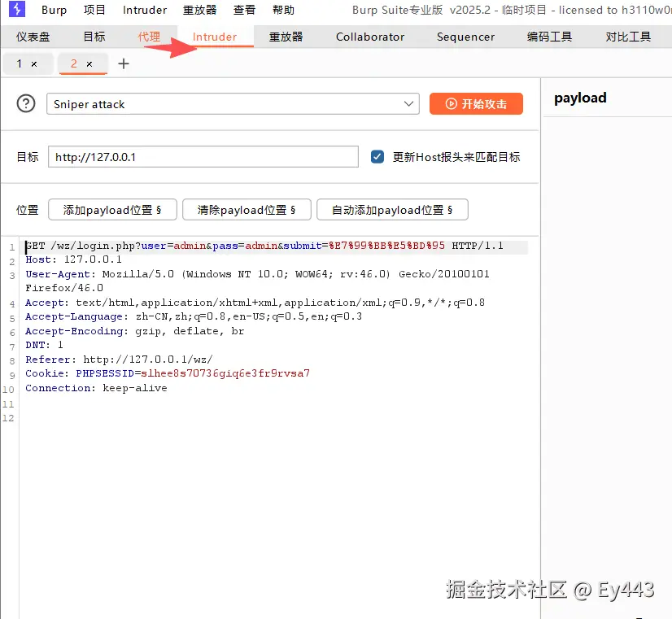The width and height of the screenshot is (672, 619).
Task: Click the Accept-Encoding header line
Action: point(134,331)
